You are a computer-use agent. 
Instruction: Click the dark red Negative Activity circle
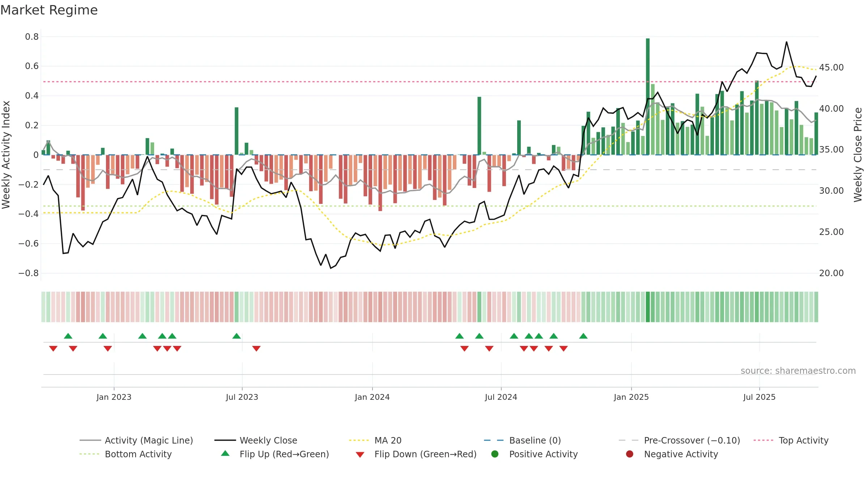point(630,454)
